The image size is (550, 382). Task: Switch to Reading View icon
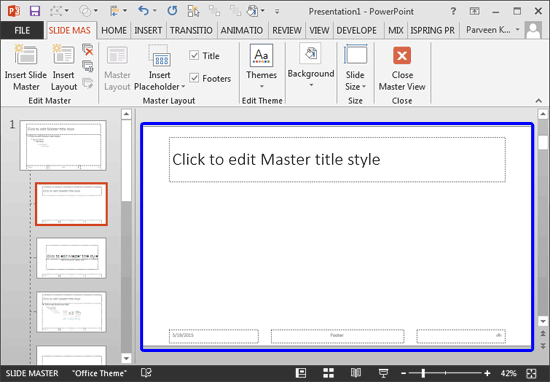click(x=356, y=373)
